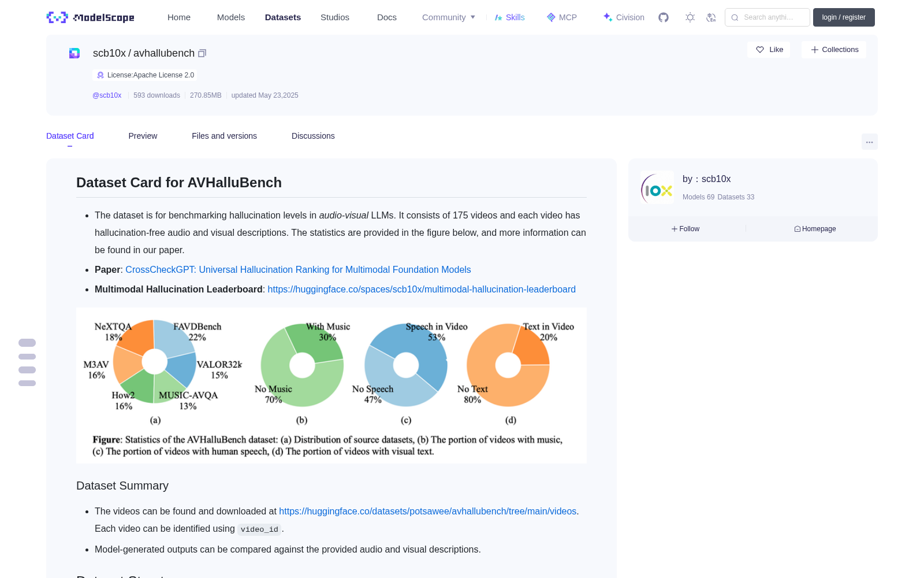Click the scb10x namespace in dataset title

click(x=109, y=53)
